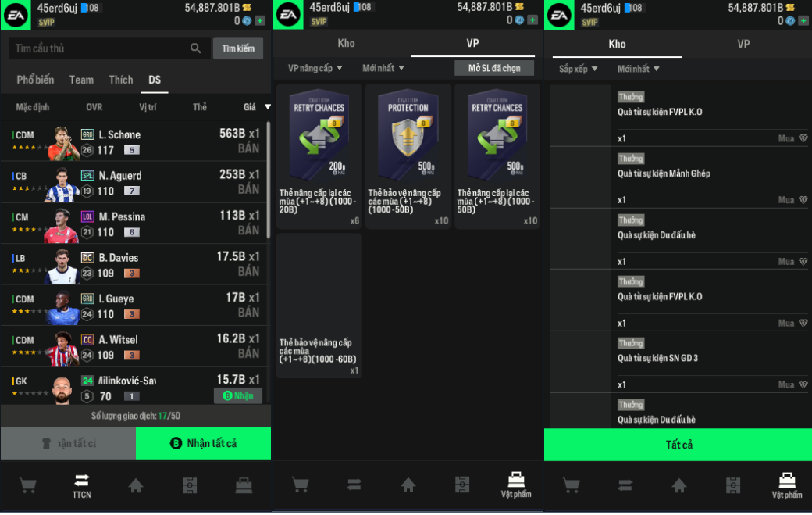This screenshot has width=812, height=515.
Task: Select the PROTECTION 500B item card
Action: [408, 156]
